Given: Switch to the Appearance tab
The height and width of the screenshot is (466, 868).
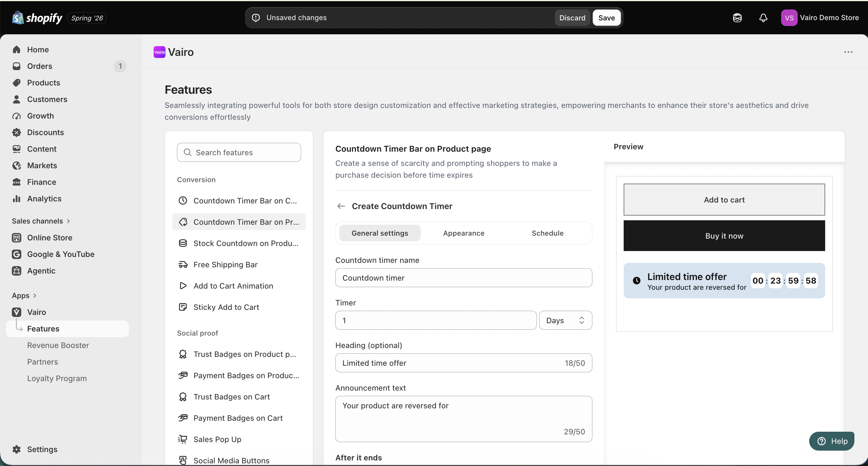Looking at the screenshot, I should click(x=464, y=233).
